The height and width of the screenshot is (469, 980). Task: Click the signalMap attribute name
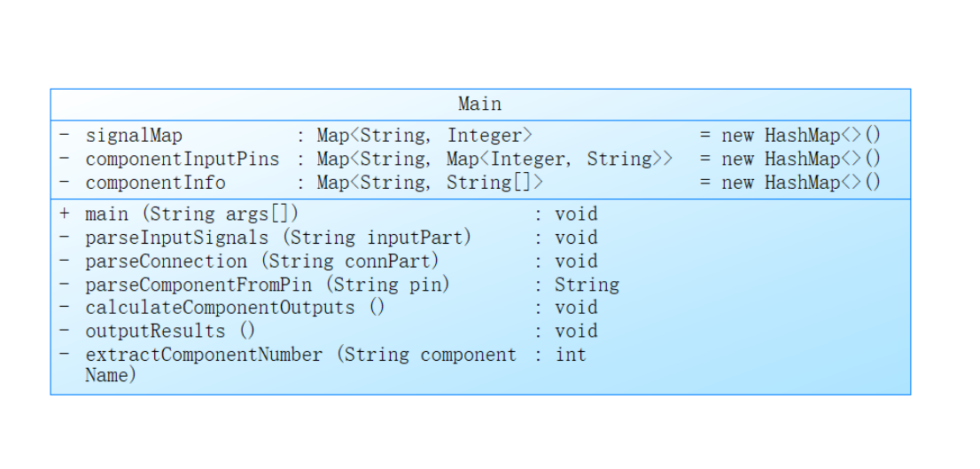[x=133, y=136]
